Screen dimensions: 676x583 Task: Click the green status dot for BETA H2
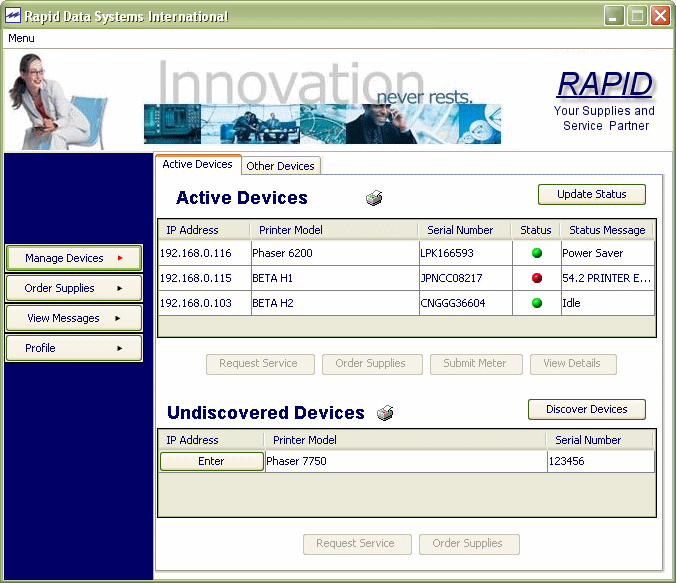point(537,303)
